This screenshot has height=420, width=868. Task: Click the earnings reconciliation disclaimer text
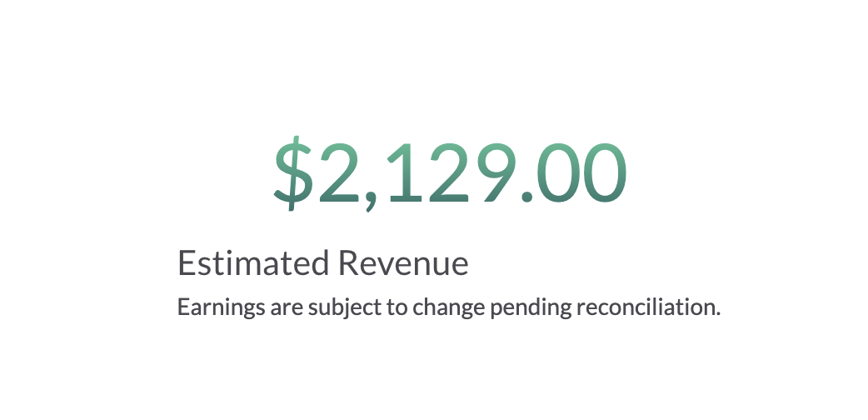pos(449,307)
